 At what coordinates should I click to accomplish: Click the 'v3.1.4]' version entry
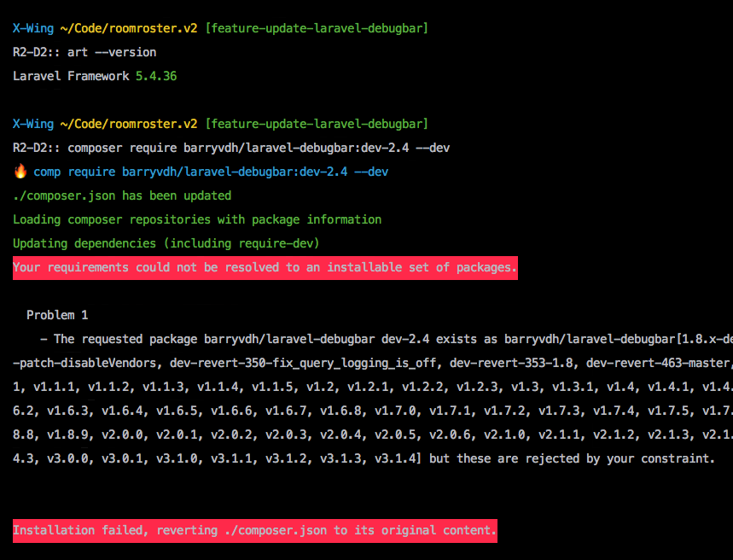[398, 458]
